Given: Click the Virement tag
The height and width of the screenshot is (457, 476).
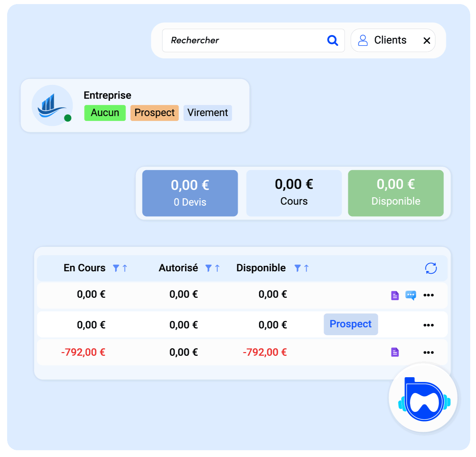Looking at the screenshot, I should pyautogui.click(x=208, y=113).
